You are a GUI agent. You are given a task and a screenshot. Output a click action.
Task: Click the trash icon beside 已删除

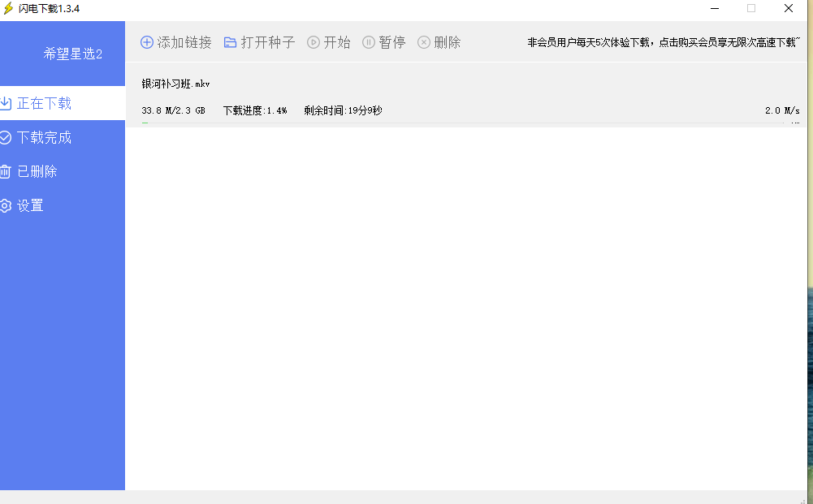pyautogui.click(x=6, y=171)
